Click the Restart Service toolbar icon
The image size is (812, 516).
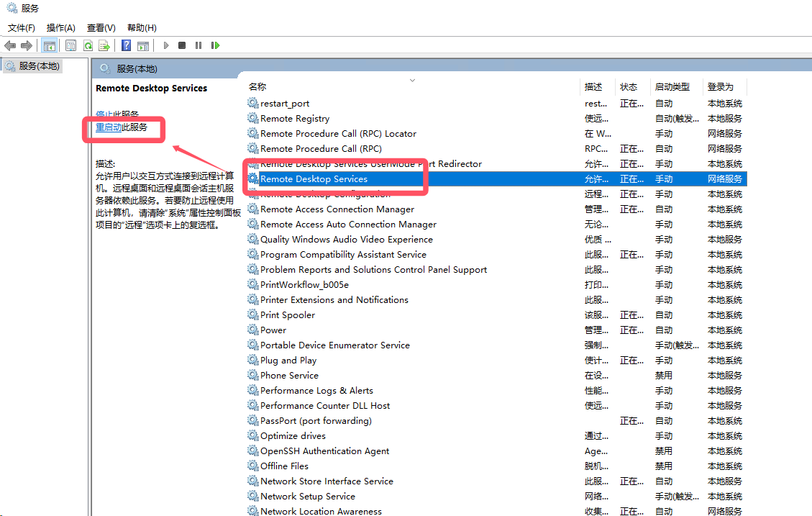(215, 46)
